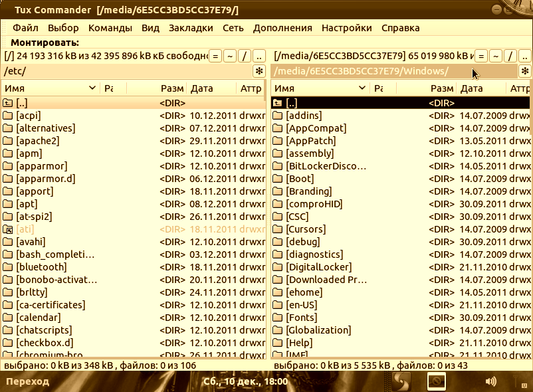The height and width of the screenshot is (392, 533).
Task: Click the bluetooth folder icon
Action: pos(8,267)
